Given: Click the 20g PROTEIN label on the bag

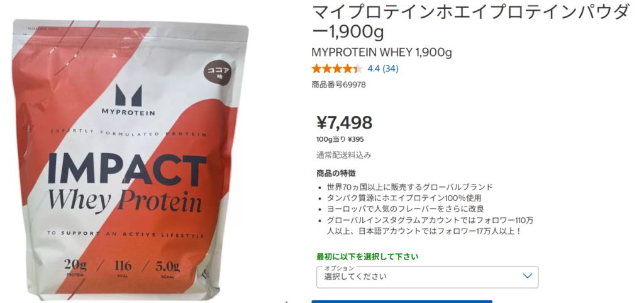Looking at the screenshot, I should pos(75,268).
